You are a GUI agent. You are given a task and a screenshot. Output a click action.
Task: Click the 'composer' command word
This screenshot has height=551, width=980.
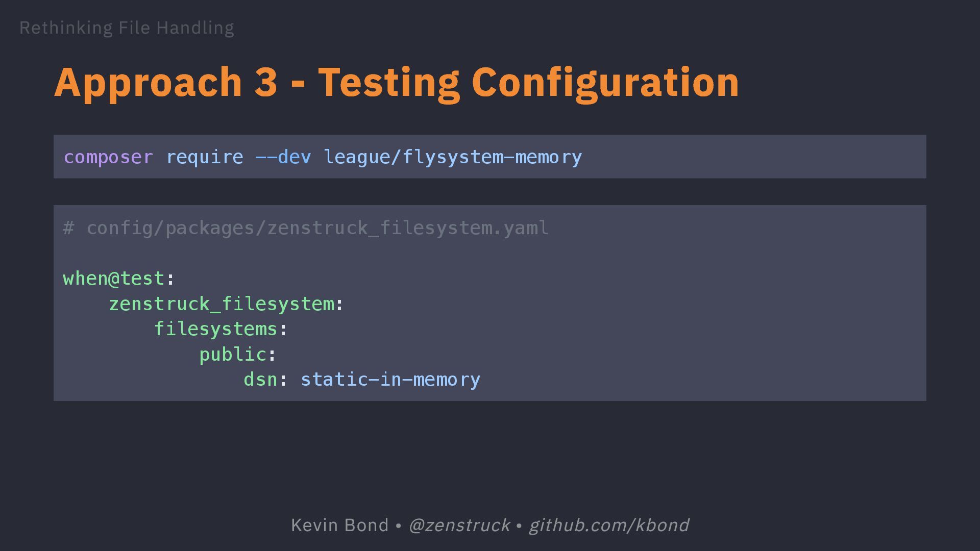pyautogui.click(x=108, y=157)
